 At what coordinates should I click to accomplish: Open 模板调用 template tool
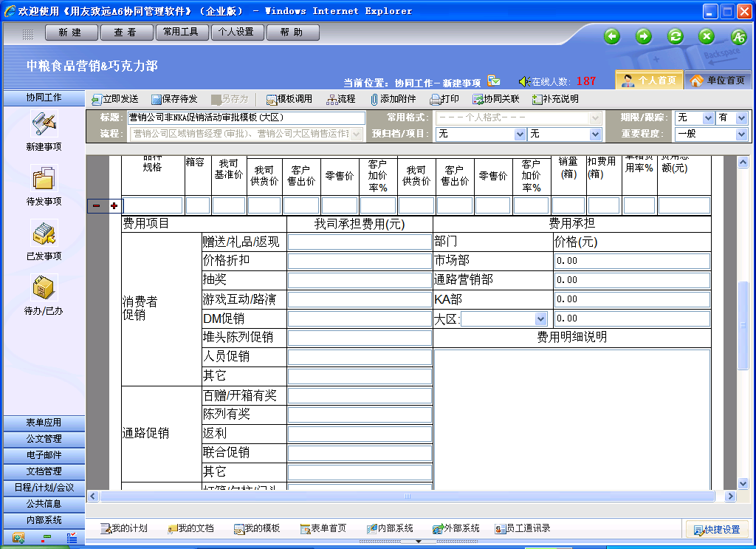pos(271,99)
